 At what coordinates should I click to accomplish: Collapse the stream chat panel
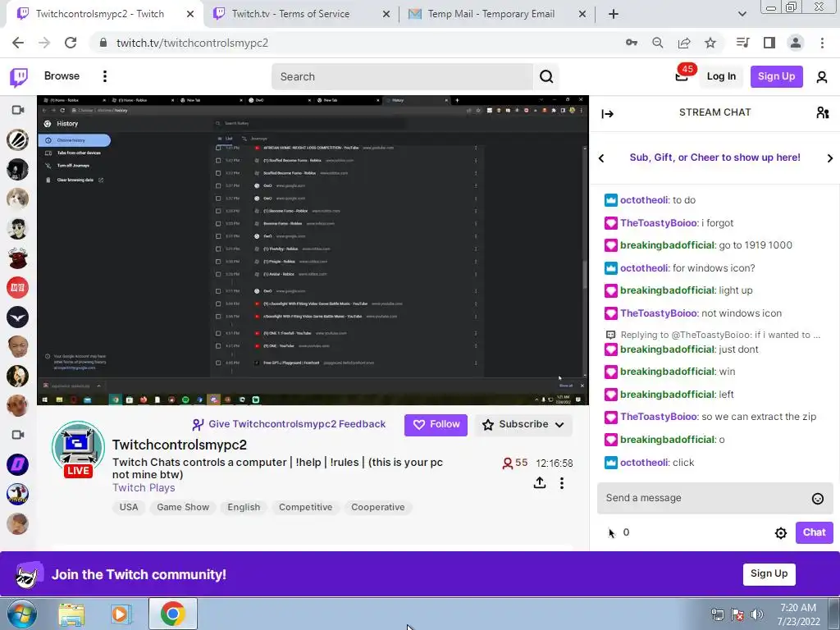coord(608,113)
